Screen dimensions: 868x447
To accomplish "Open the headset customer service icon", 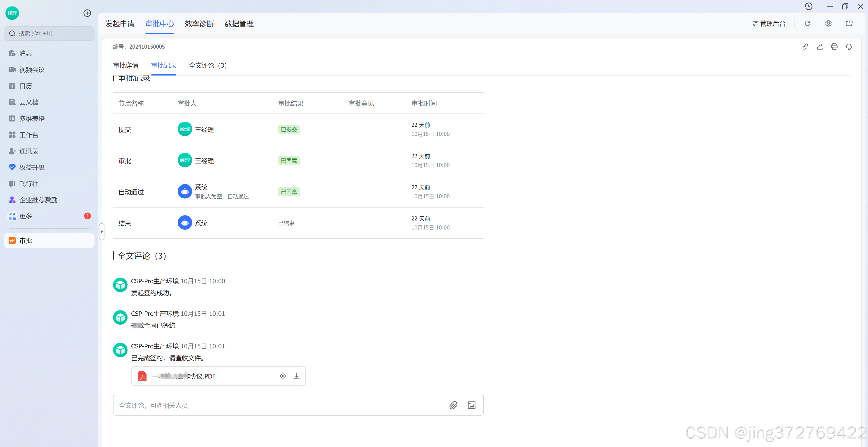I will (849, 47).
